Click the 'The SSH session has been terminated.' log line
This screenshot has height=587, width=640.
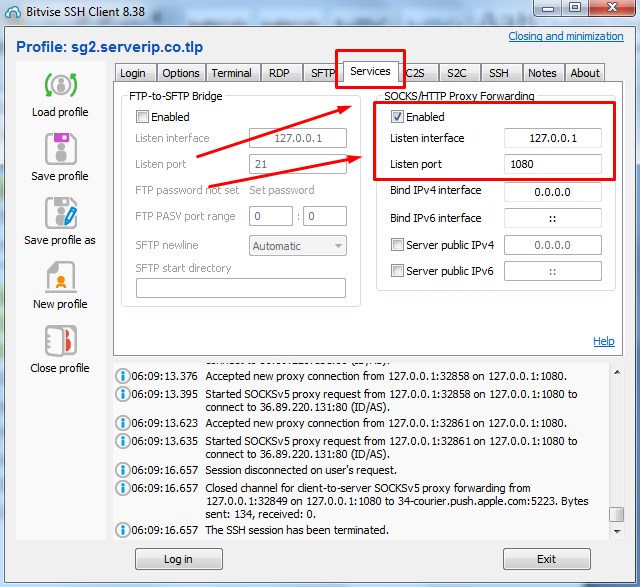pyautogui.click(x=297, y=530)
